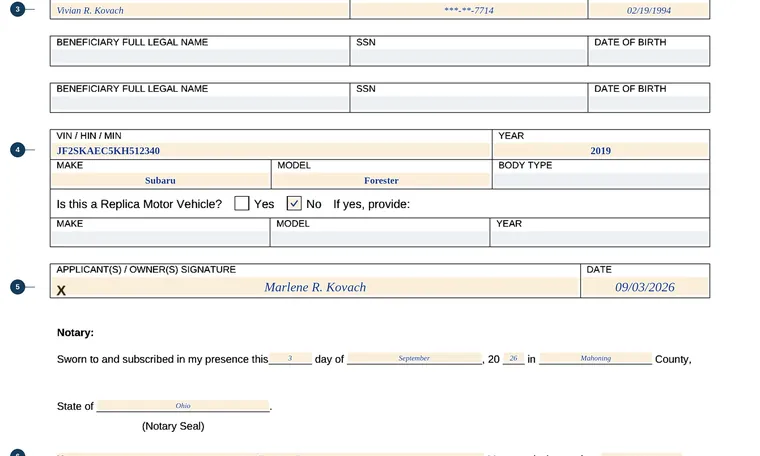Click the 'APPLICANT(S) / OWNER(S) SIGNATURE' label
This screenshot has width=760, height=456.
tap(146, 269)
